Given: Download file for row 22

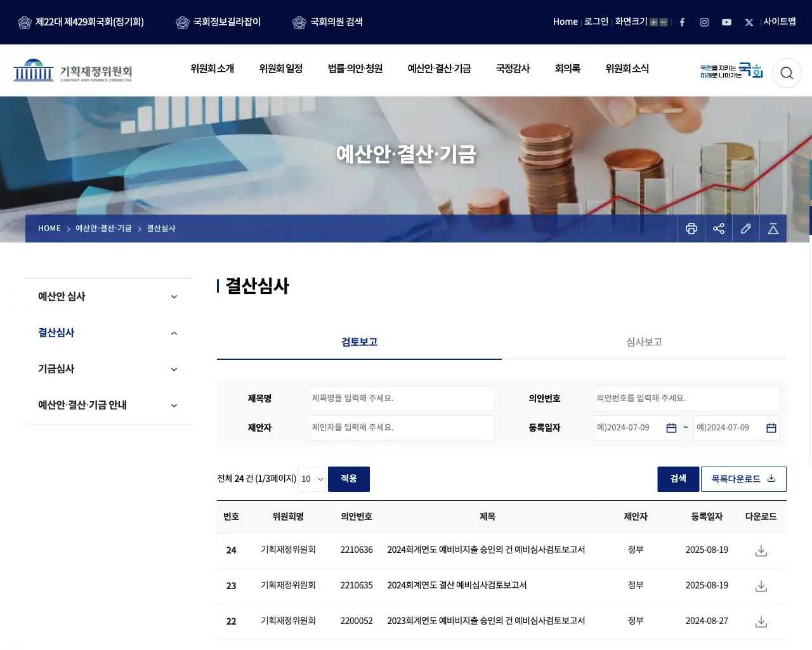Looking at the screenshot, I should point(761,621).
